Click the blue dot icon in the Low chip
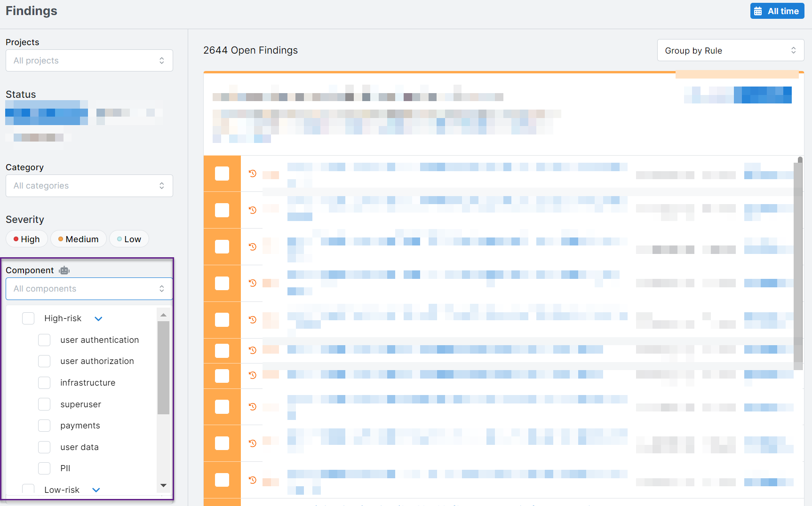This screenshot has width=812, height=506. click(119, 239)
